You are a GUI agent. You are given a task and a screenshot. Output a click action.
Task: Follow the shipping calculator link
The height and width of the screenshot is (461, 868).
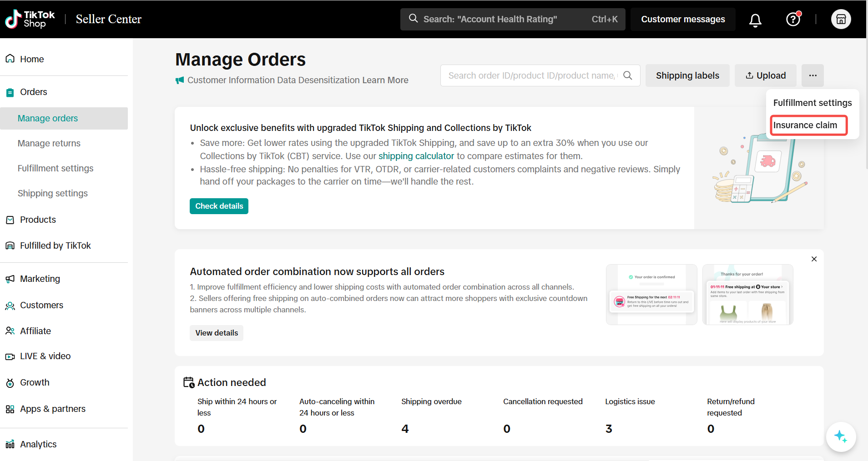click(416, 156)
